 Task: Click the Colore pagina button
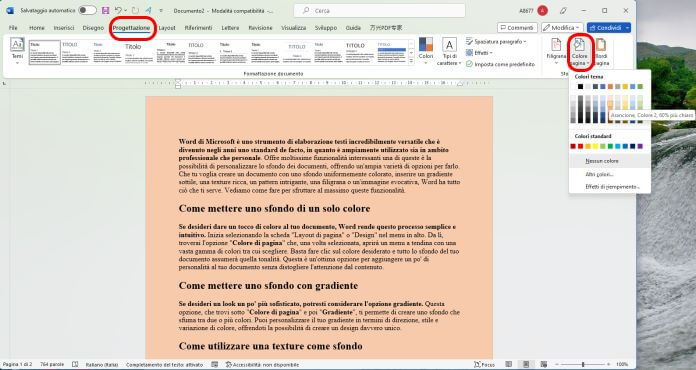point(579,52)
